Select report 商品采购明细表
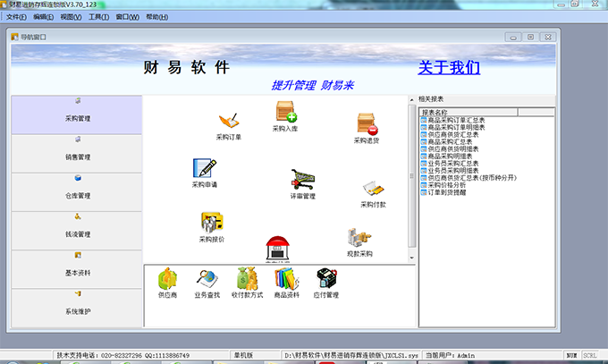The width and height of the screenshot is (608, 364). click(x=447, y=156)
